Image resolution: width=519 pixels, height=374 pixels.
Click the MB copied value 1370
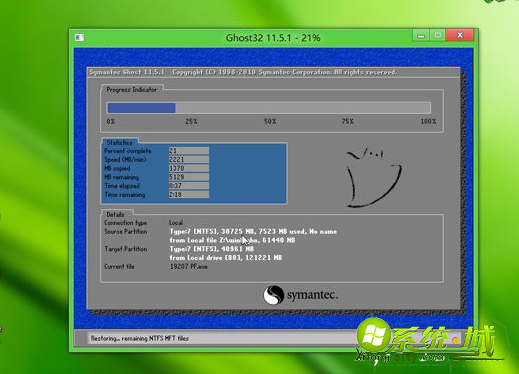[189, 168]
